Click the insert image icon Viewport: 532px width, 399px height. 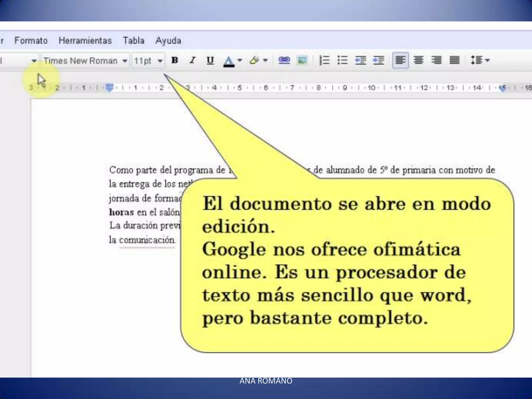click(302, 61)
